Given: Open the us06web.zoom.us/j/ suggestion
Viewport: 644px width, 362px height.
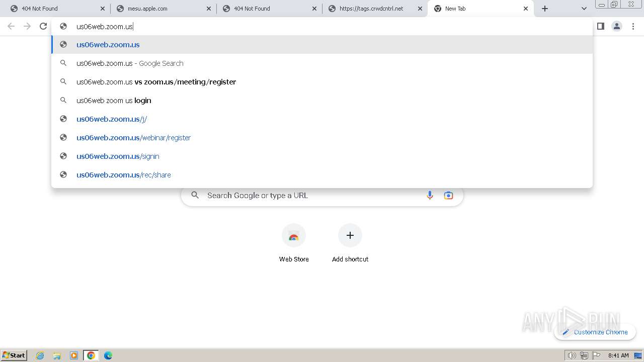Looking at the screenshot, I should pyautogui.click(x=322, y=119).
